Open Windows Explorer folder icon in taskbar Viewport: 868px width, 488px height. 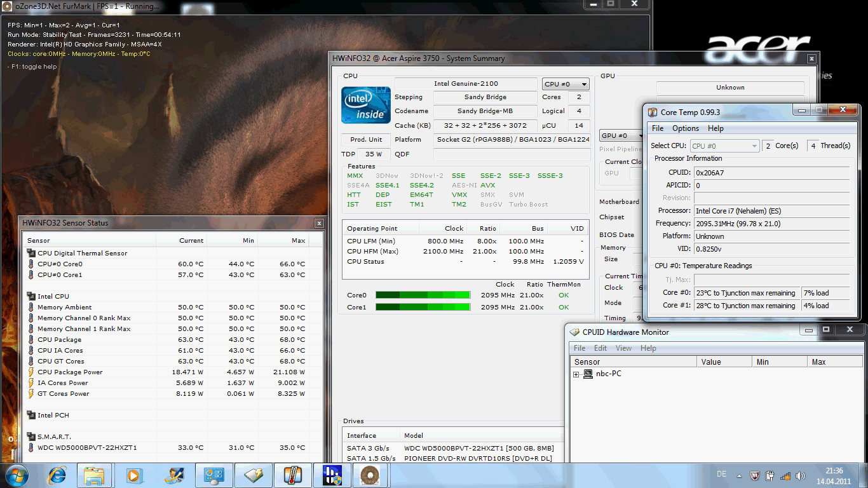(94, 475)
